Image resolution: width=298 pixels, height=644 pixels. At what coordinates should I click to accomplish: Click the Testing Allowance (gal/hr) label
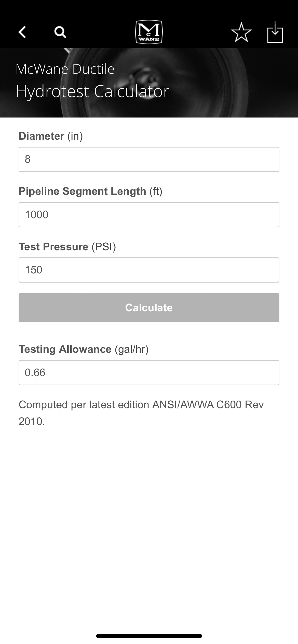click(84, 349)
